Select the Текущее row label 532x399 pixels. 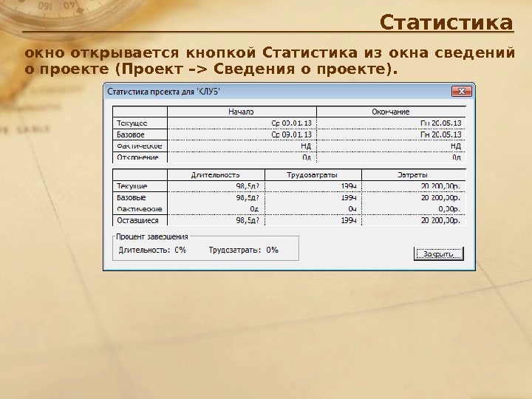click(132, 123)
